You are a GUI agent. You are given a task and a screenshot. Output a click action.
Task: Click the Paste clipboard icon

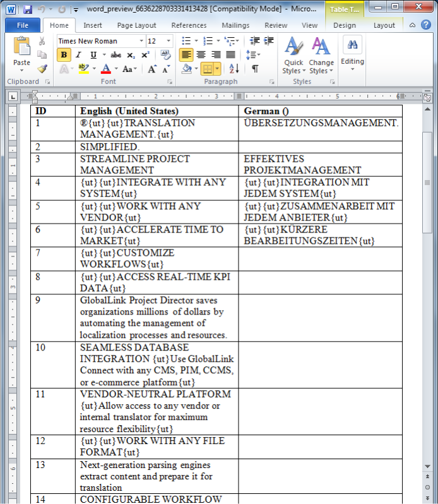tap(21, 46)
